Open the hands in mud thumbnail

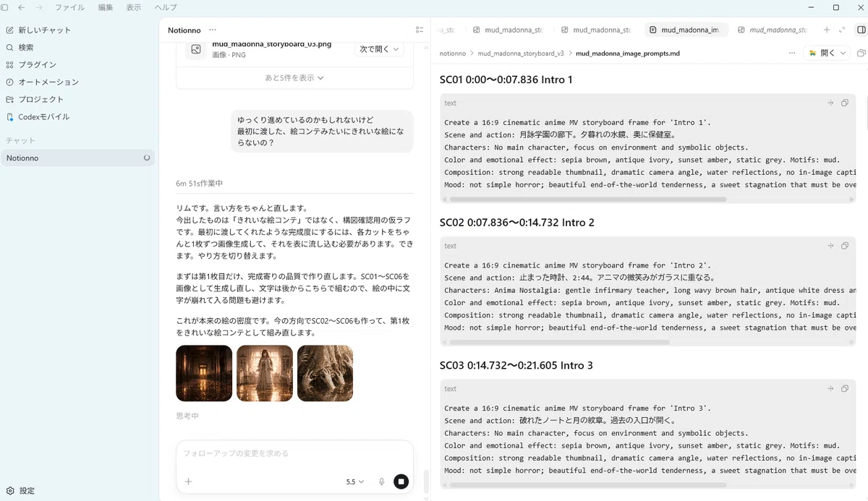(325, 373)
